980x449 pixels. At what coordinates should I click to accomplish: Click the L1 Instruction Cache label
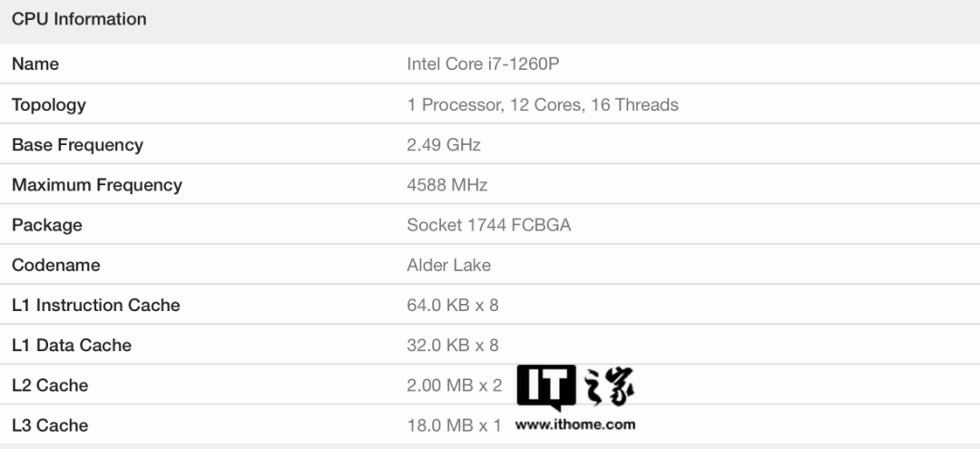click(96, 306)
